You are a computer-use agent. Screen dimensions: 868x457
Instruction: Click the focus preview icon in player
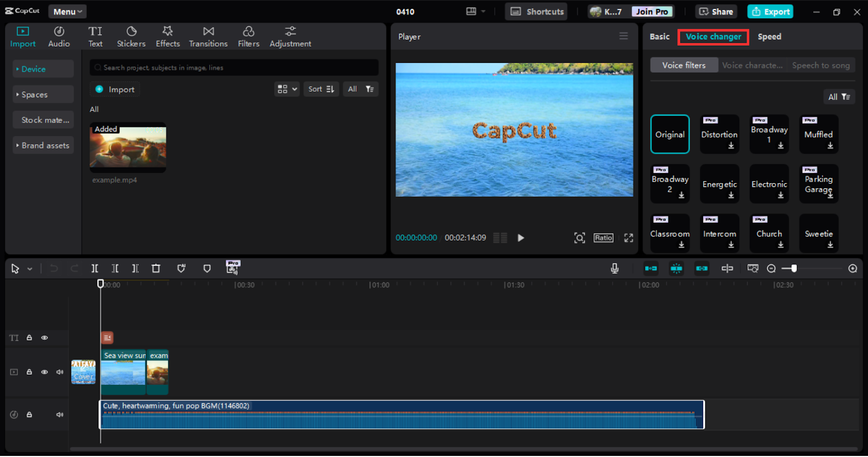coord(579,237)
